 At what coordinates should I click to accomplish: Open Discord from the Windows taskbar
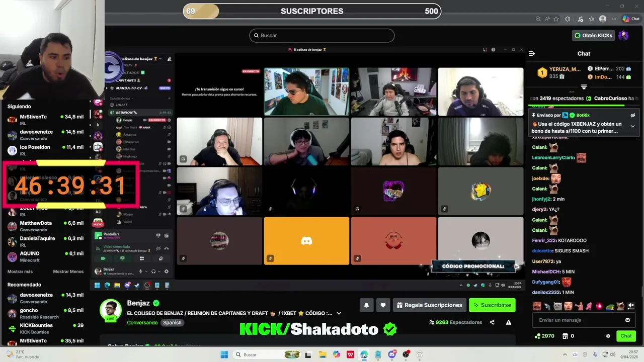392,354
